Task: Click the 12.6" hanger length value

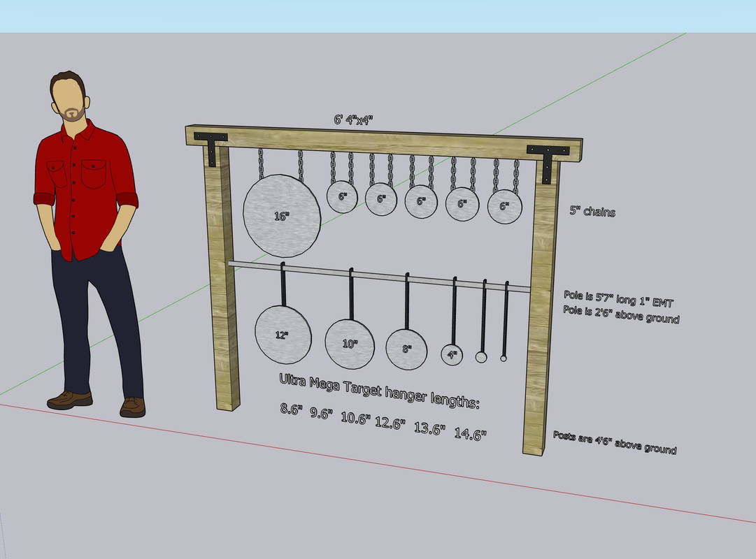Action: coord(390,423)
